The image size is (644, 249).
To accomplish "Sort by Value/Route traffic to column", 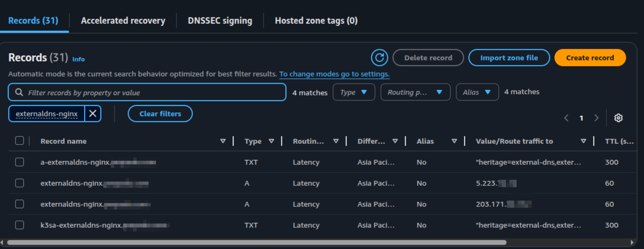I will point(583,141).
